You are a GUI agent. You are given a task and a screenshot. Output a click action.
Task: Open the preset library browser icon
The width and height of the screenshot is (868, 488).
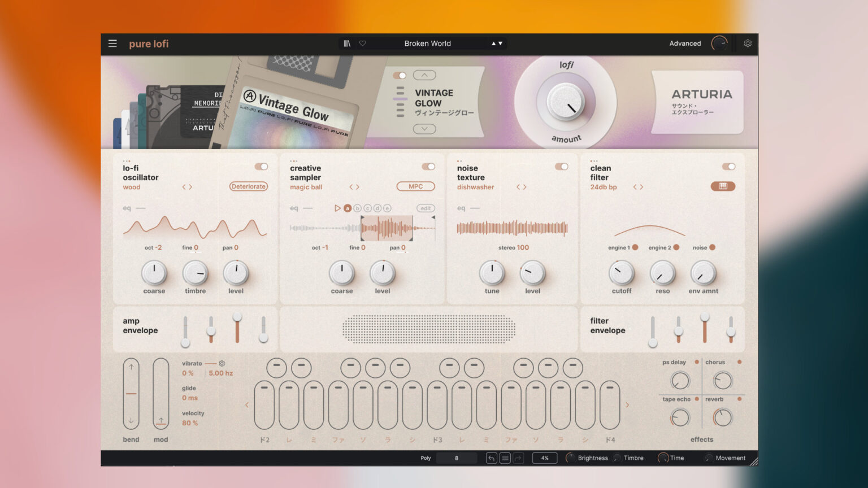pyautogui.click(x=347, y=43)
